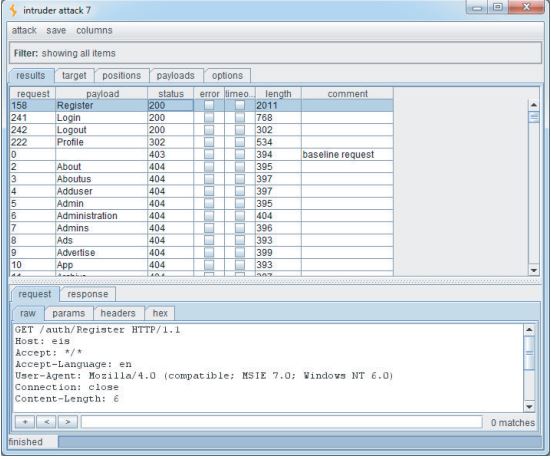Switch to the payloads tab
This screenshot has width=551, height=459.
tap(176, 76)
